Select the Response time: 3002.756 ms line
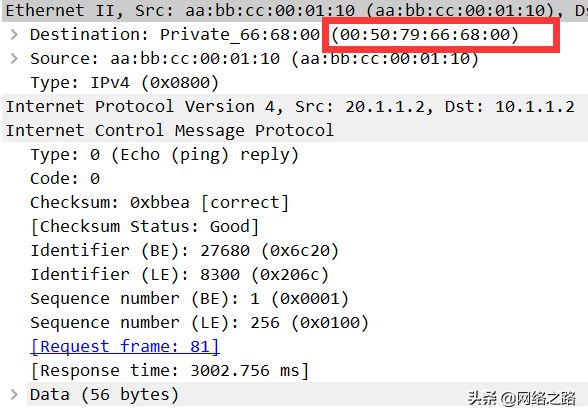This screenshot has height=418, width=588. pos(170,370)
